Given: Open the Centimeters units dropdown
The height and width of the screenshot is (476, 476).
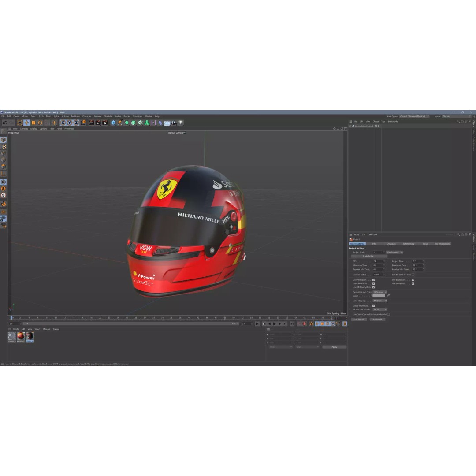Looking at the screenshot, I should pyautogui.click(x=395, y=252).
